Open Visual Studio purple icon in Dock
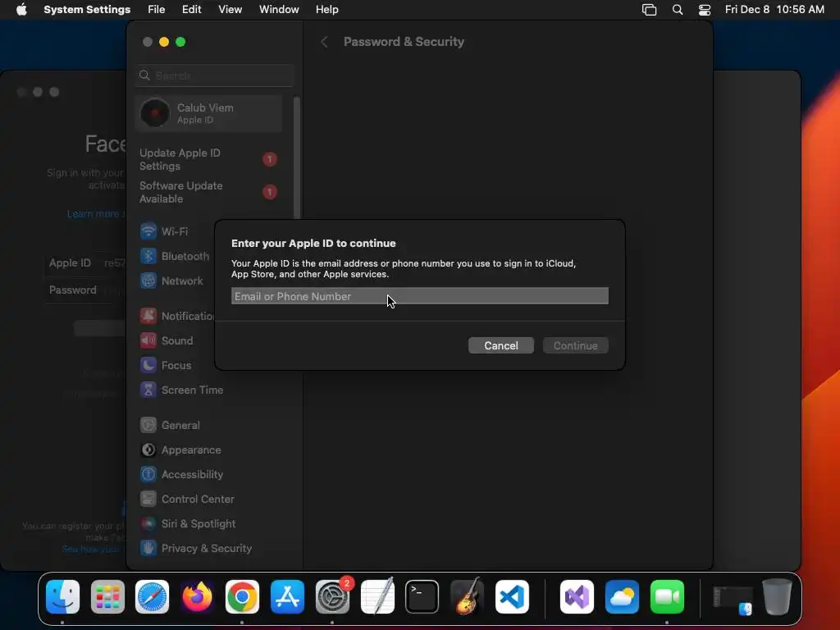Viewport: 840px width, 630px height. [577, 597]
